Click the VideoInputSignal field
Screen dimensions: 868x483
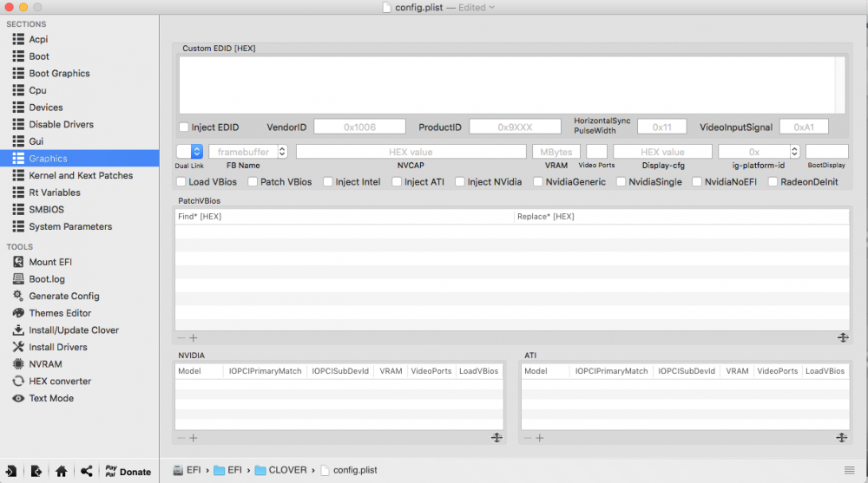point(804,127)
